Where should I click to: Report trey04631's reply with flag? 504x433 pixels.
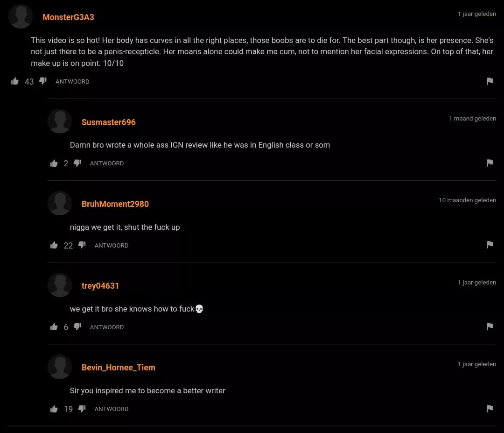tap(490, 327)
